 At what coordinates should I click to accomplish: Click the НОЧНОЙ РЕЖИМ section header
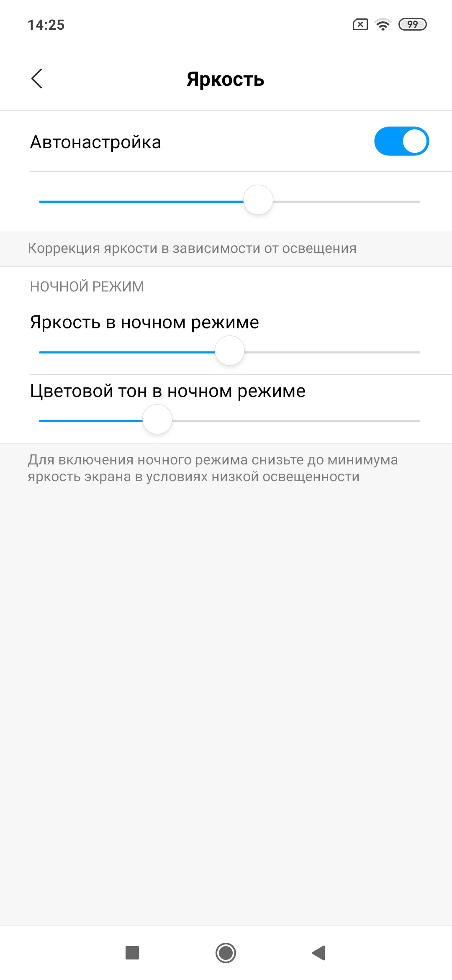click(87, 286)
